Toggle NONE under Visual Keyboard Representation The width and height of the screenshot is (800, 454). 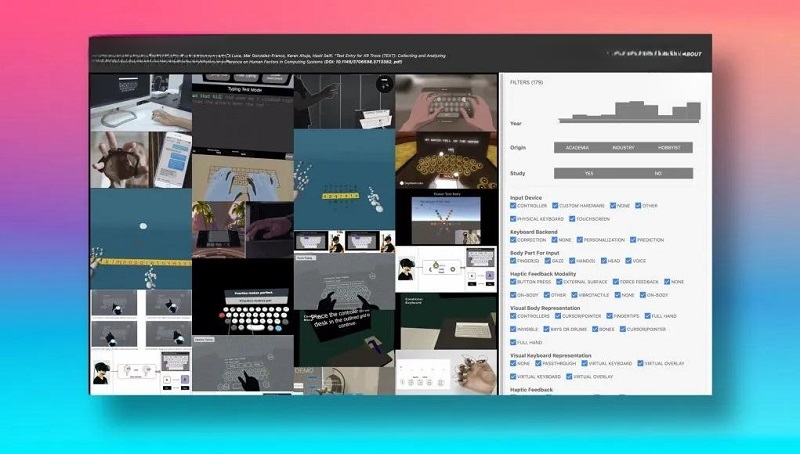pos(513,364)
